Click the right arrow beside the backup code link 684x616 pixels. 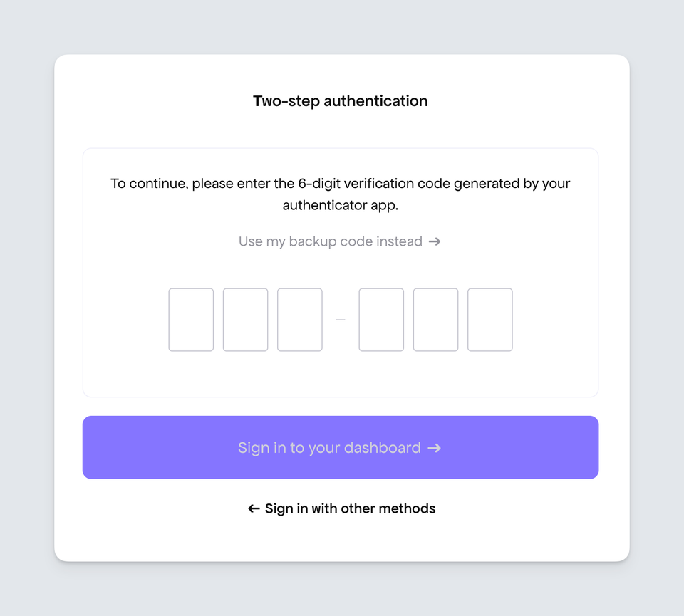[x=435, y=241]
